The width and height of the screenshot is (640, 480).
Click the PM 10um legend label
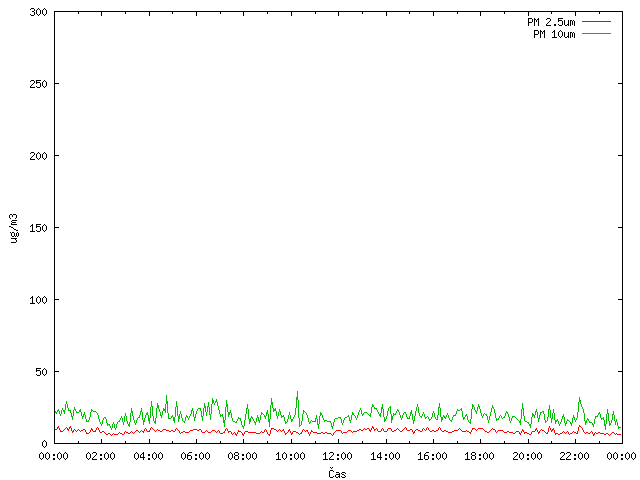554,34
